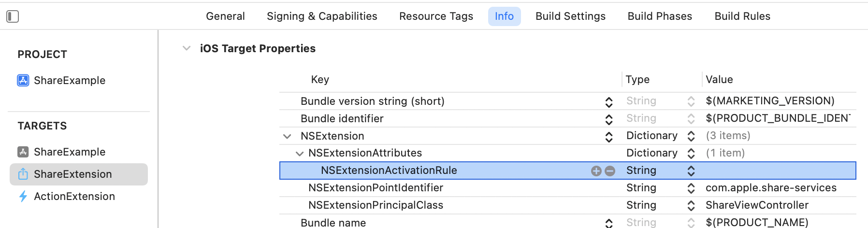
Task: Collapse the NSExtensionAttributes dictionary row
Action: pos(300,154)
